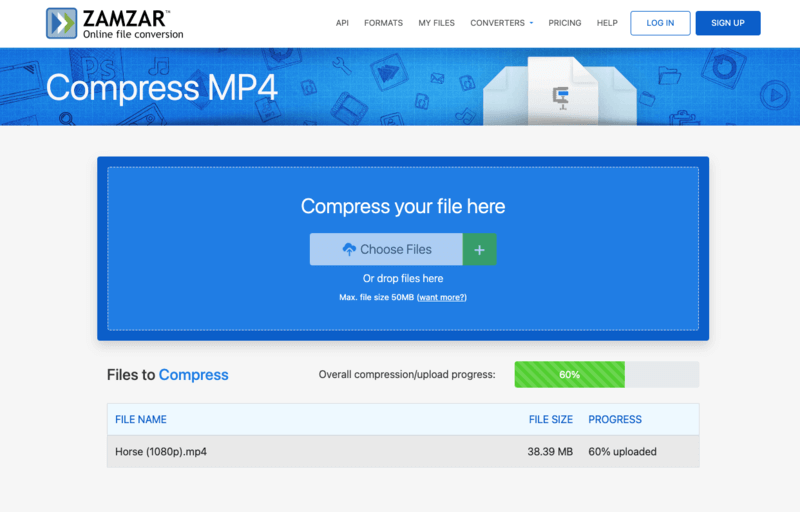Click the green plus add-file button
The height and width of the screenshot is (512, 800).
479,249
